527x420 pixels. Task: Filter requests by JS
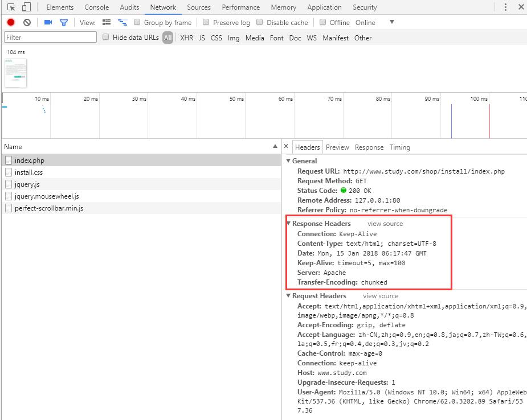point(202,38)
